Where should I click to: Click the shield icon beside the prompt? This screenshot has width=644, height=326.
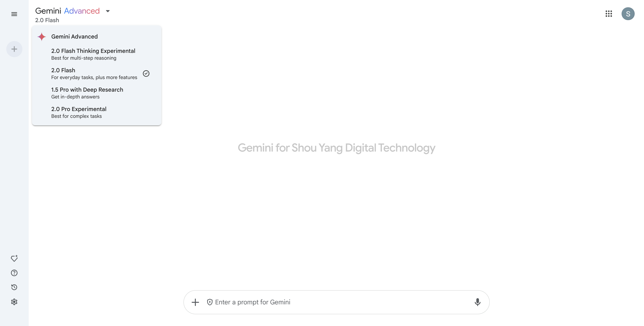tap(210, 302)
